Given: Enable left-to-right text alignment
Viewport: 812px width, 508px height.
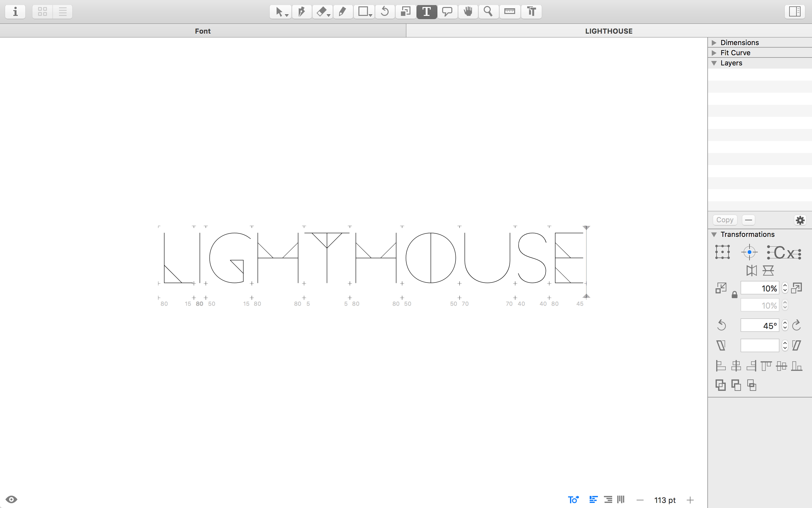Looking at the screenshot, I should 593,500.
